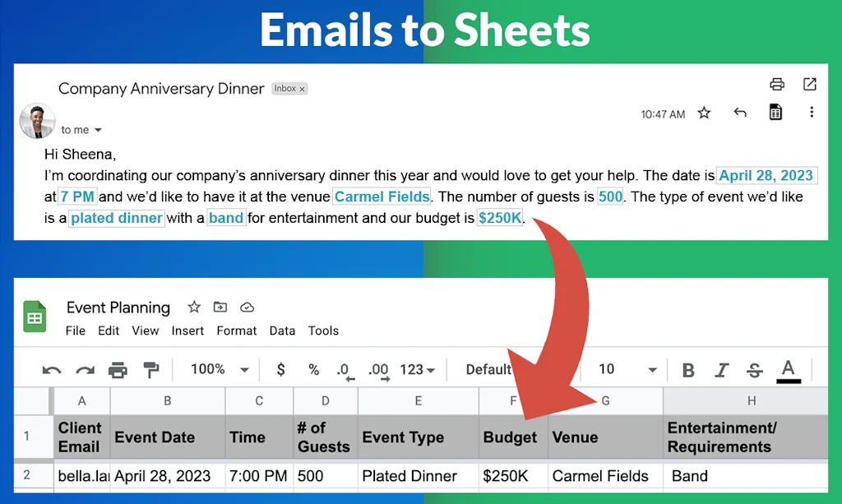Image resolution: width=842 pixels, height=504 pixels.
Task: Use the Paint format tool
Action: tap(150, 370)
